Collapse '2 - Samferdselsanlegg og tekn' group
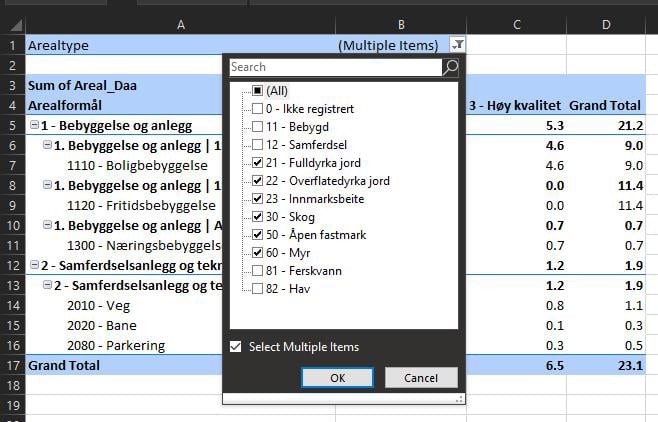 tap(35, 265)
